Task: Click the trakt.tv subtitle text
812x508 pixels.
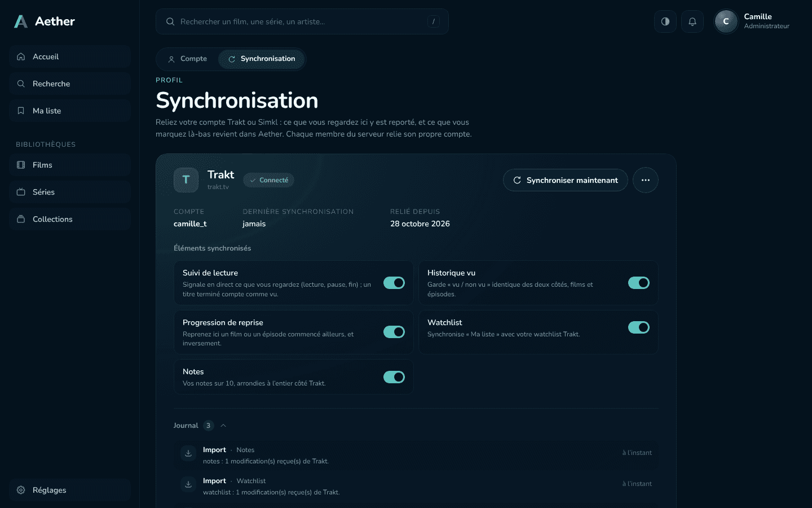Action: (x=218, y=187)
